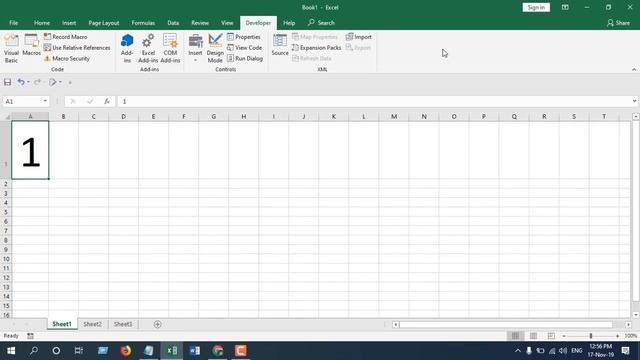Viewport: 640px width, 360px height.
Task: Open the Add-ins store button
Action: point(127,49)
